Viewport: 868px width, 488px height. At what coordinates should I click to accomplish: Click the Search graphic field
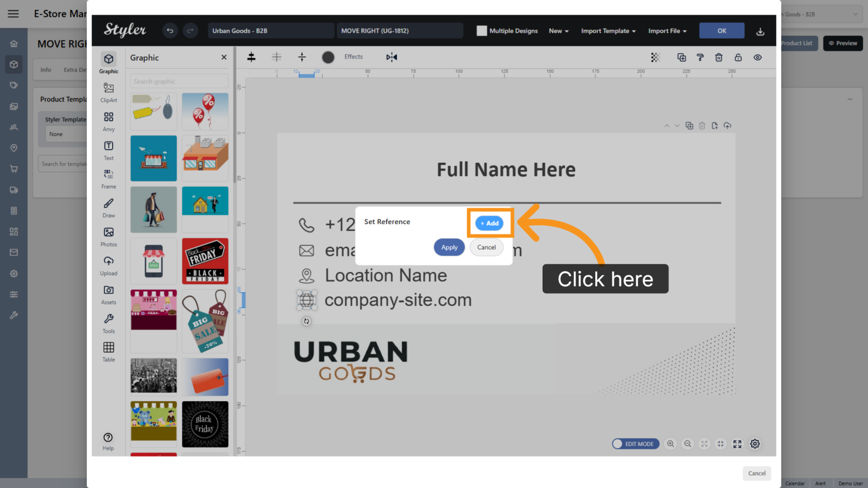179,82
